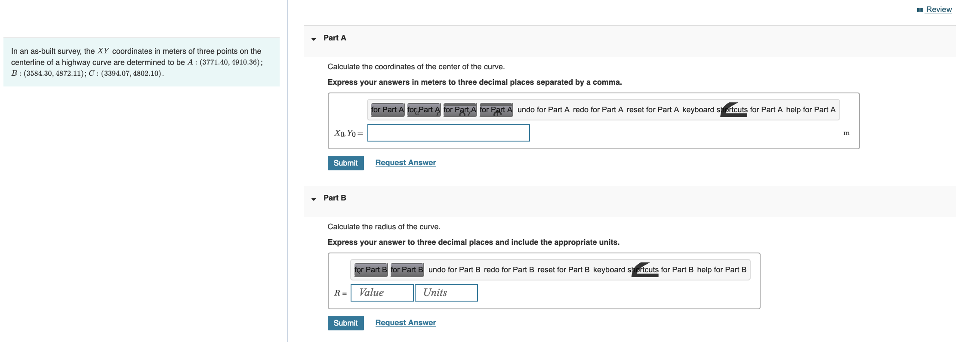Click Request Answer for Part A

click(x=405, y=163)
